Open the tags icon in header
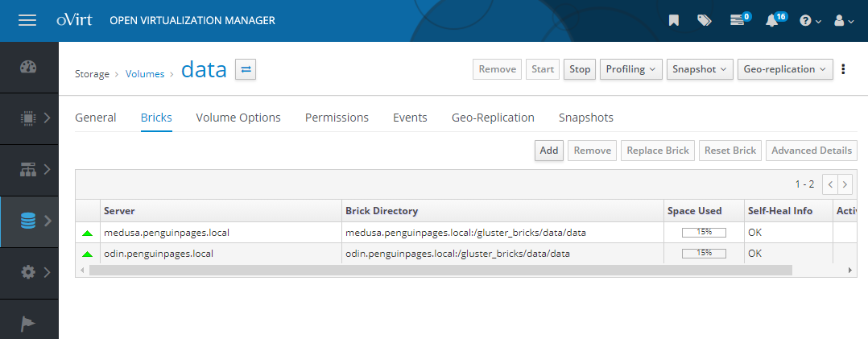Screen dimensions: 868x339 coord(705,21)
